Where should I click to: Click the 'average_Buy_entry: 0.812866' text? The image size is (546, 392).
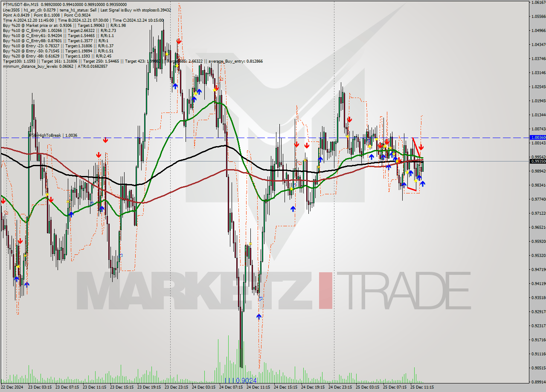click(235, 61)
